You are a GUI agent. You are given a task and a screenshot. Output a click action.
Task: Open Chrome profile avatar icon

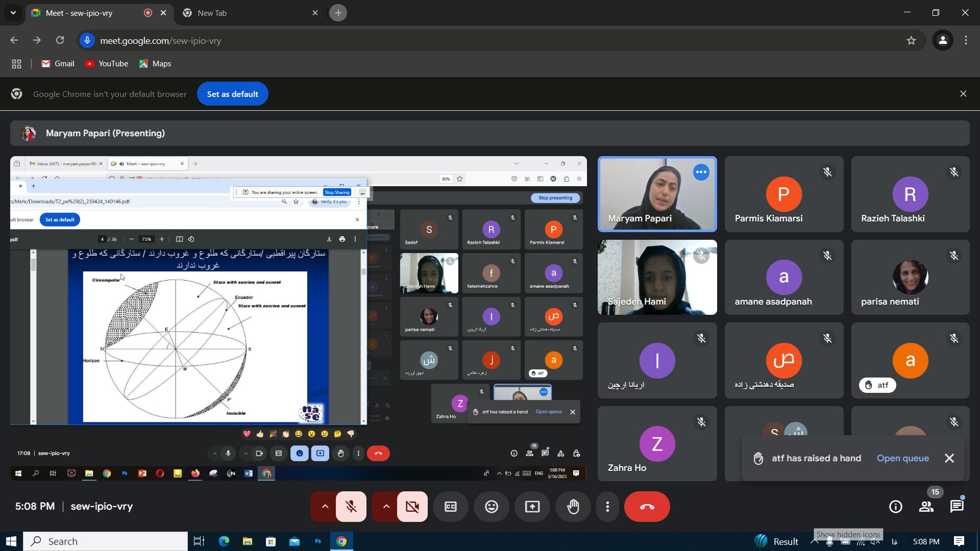[943, 41]
